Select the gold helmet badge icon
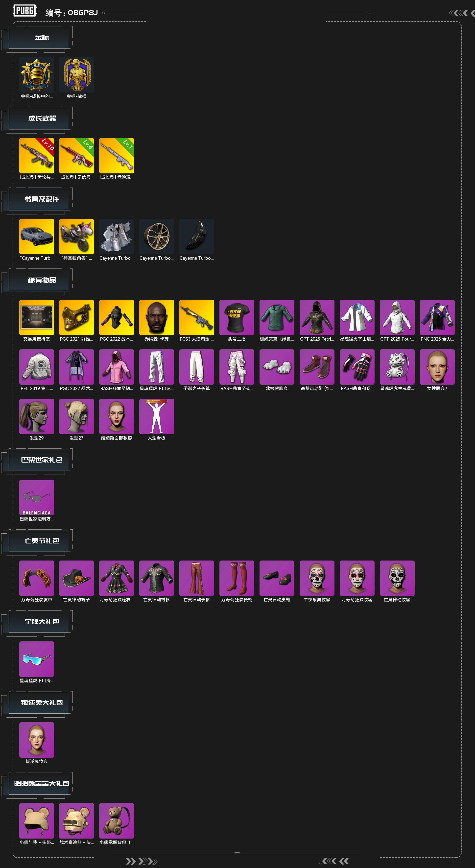This screenshot has width=475, height=868. click(x=36, y=75)
